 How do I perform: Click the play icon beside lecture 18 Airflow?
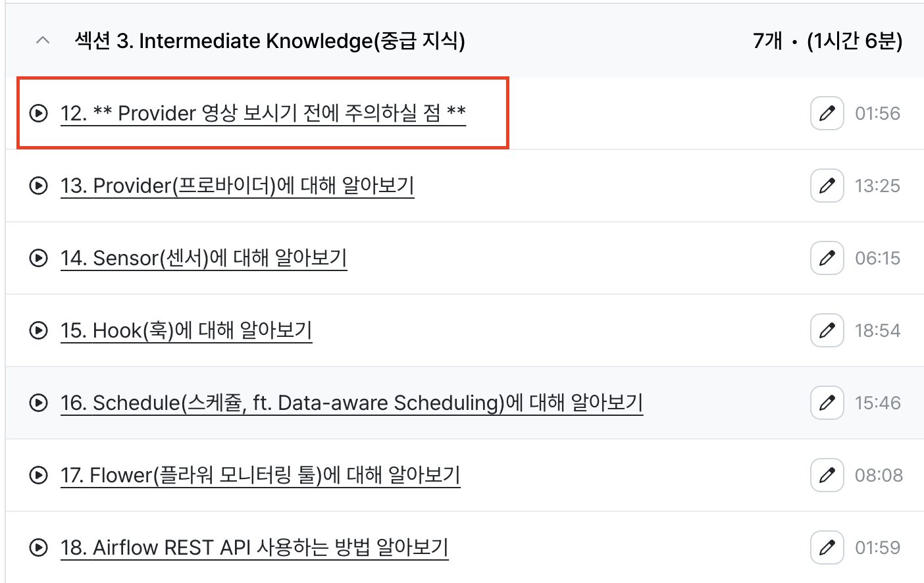(39, 547)
